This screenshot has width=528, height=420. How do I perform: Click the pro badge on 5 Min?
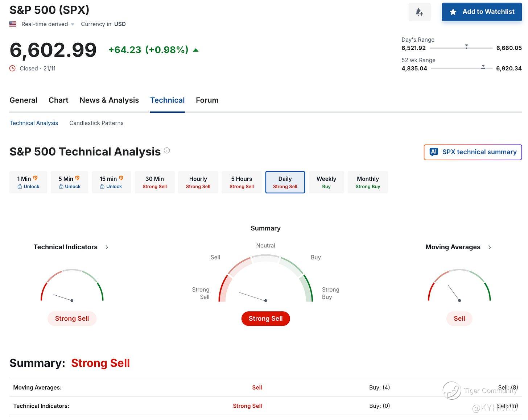[x=77, y=178]
